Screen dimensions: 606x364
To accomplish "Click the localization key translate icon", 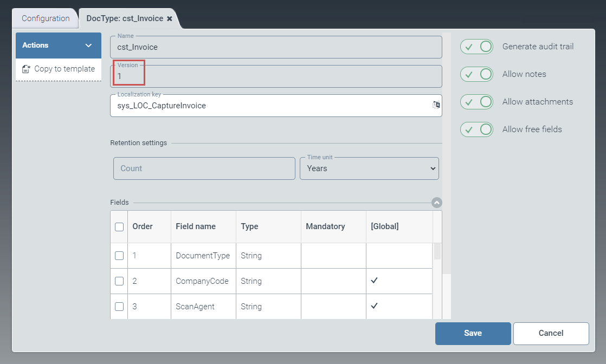I will (436, 105).
